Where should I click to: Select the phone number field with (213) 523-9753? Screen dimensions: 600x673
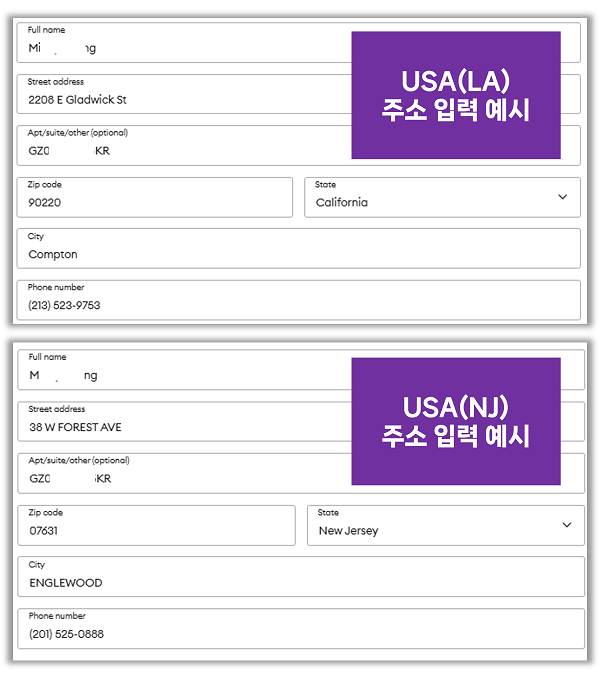(298, 300)
